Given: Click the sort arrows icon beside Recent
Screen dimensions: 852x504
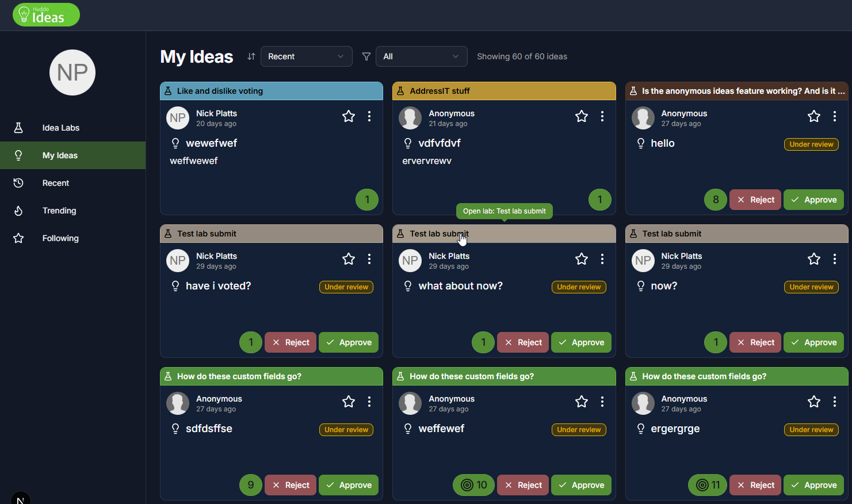Looking at the screenshot, I should [251, 56].
